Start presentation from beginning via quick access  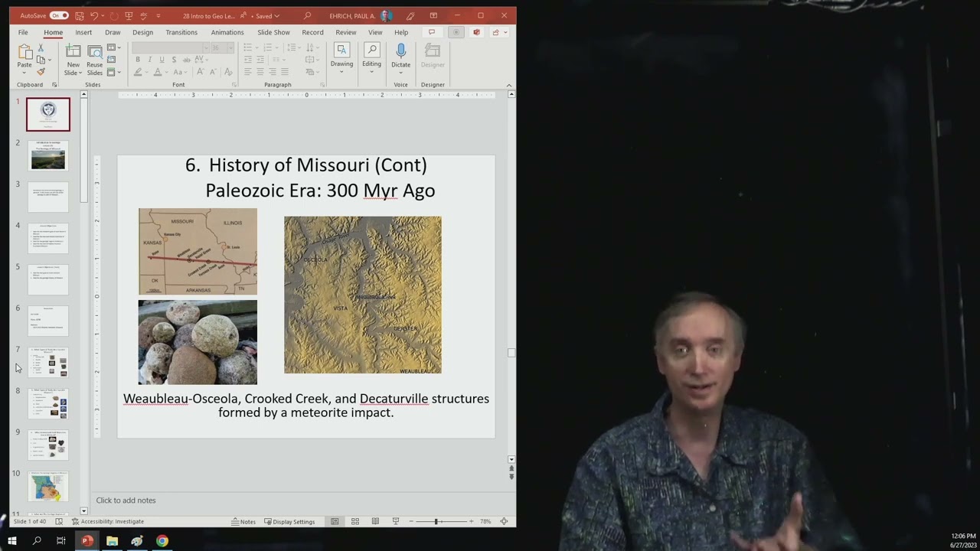(129, 15)
